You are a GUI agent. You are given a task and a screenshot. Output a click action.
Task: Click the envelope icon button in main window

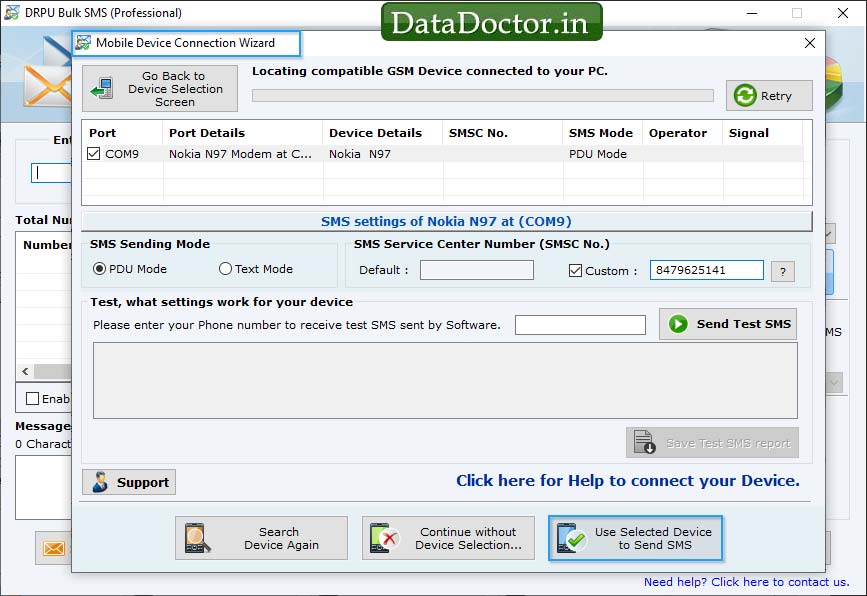pyautogui.click(x=54, y=548)
